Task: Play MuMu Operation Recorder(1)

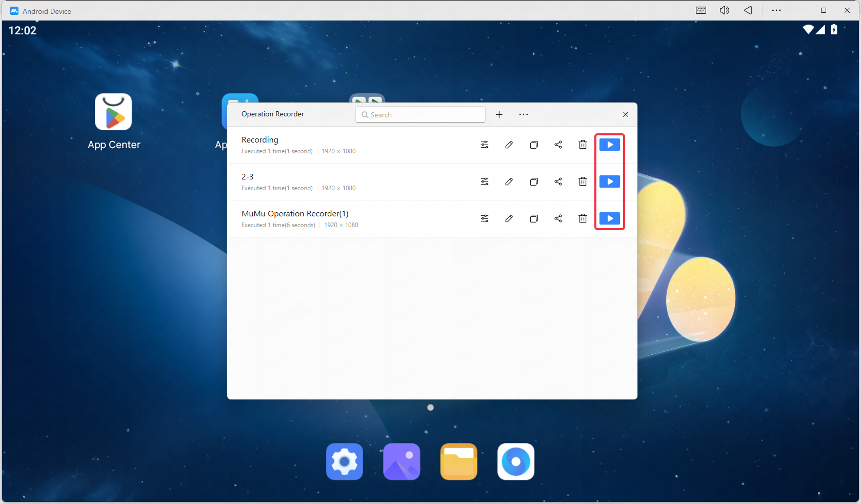Action: pos(610,218)
